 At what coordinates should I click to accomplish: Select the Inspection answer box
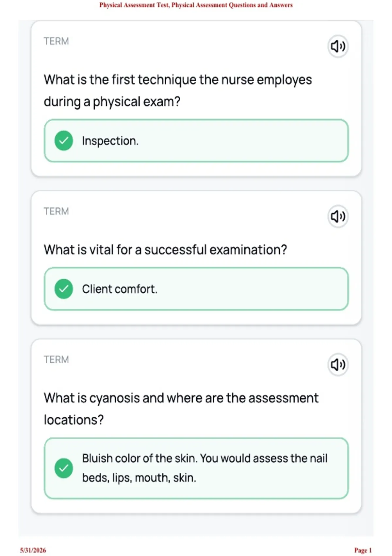196,141
